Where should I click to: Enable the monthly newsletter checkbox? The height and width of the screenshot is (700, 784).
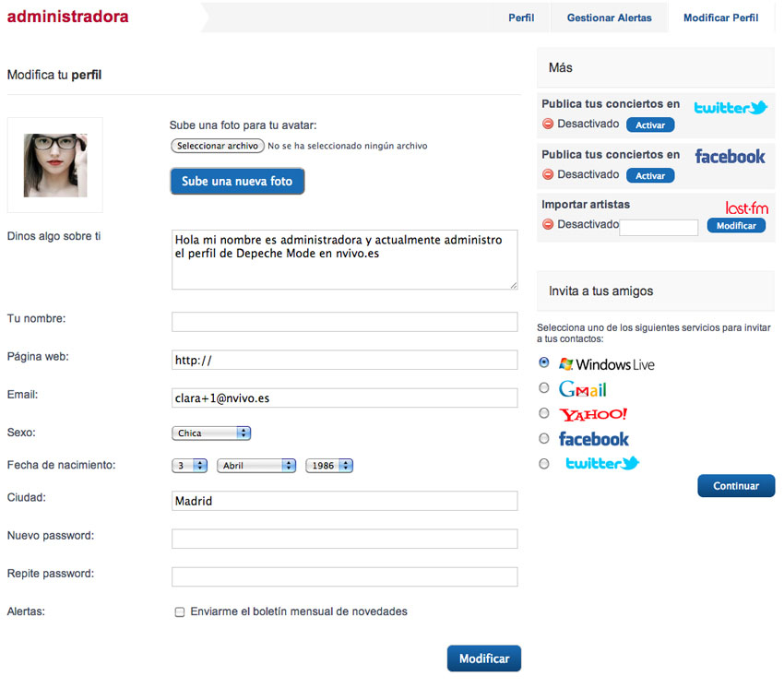pos(180,612)
